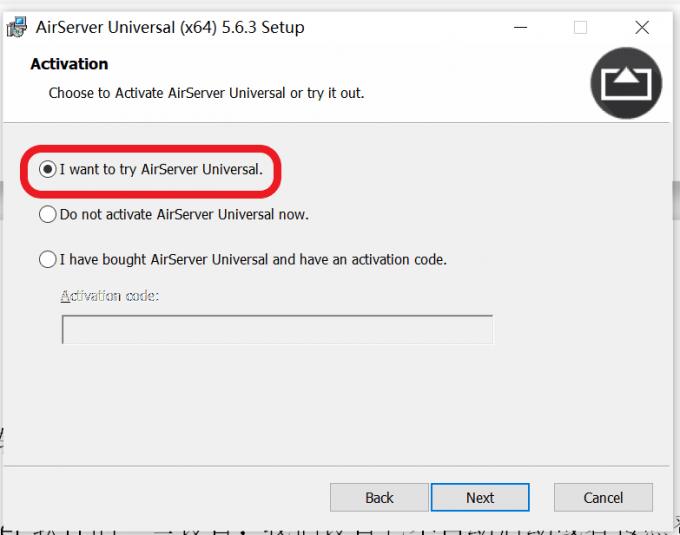Click the setup installer icon in title bar

pyautogui.click(x=17, y=27)
